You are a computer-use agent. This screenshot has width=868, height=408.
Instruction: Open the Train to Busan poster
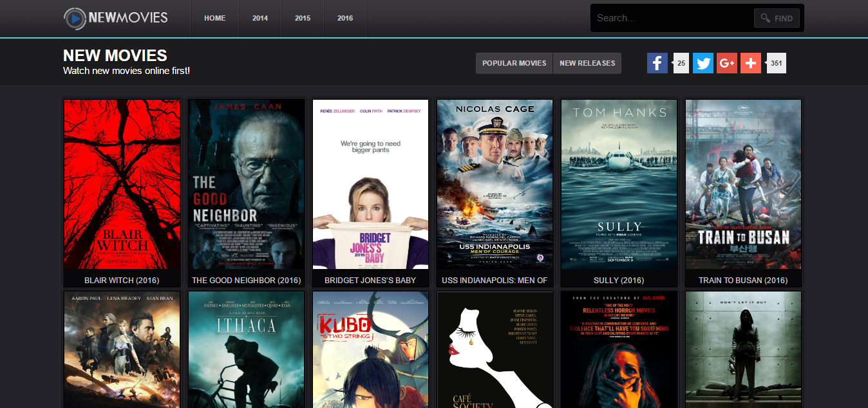(743, 184)
